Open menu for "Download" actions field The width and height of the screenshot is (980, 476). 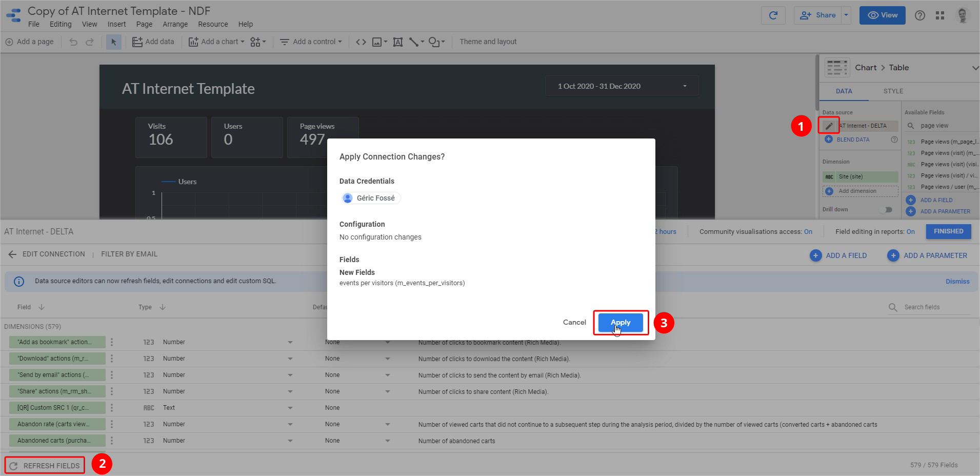(x=112, y=359)
